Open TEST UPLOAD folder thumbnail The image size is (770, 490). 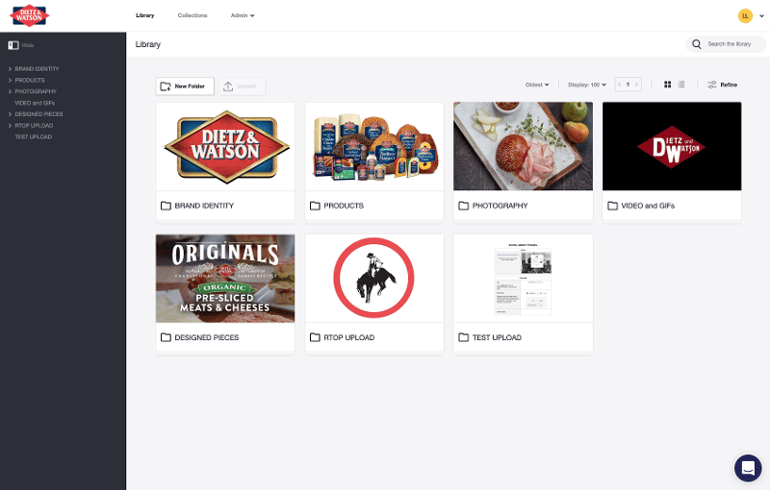click(x=523, y=278)
